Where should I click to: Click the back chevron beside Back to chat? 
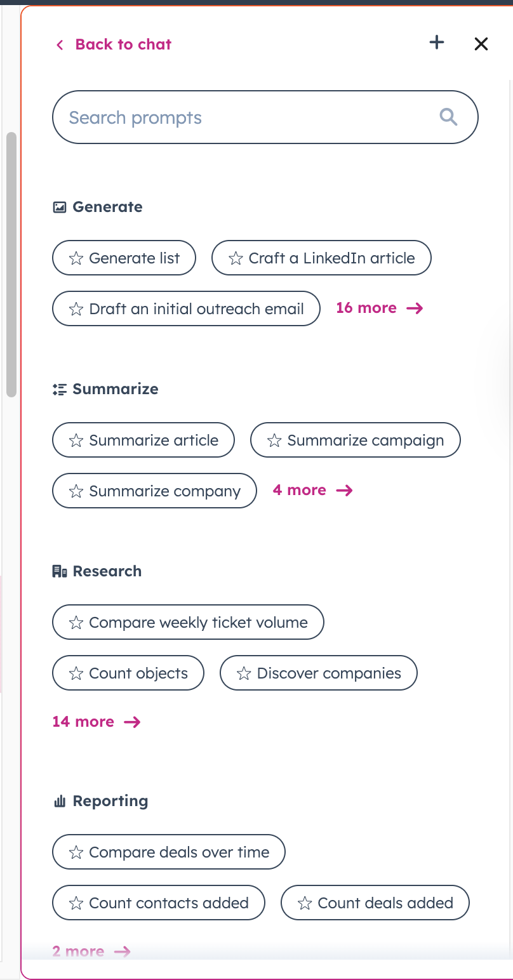coord(60,44)
